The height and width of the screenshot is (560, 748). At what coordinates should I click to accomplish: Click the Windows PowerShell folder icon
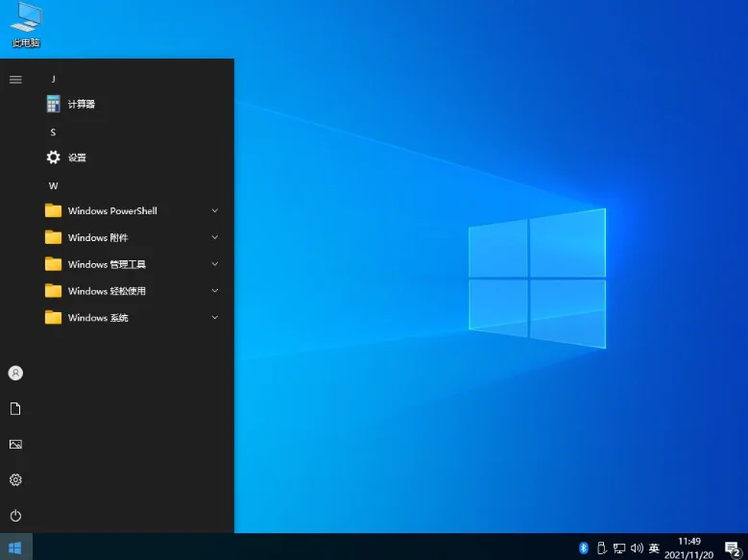click(53, 210)
